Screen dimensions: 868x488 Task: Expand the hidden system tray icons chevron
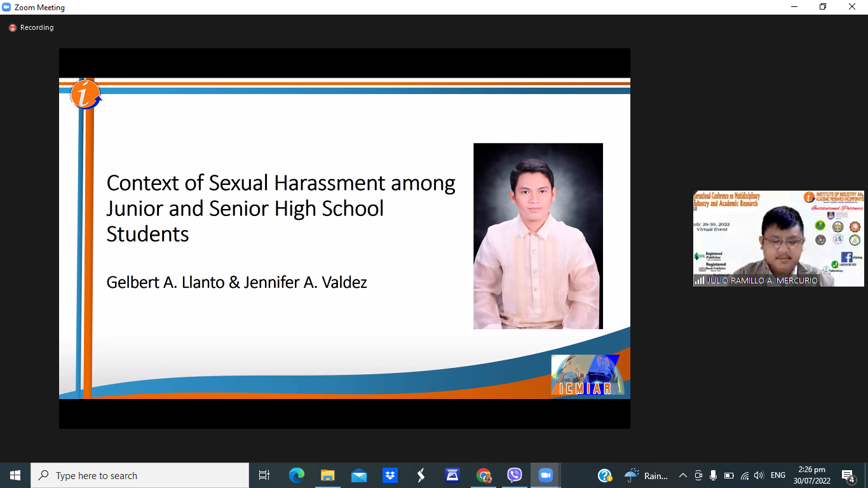point(683,475)
